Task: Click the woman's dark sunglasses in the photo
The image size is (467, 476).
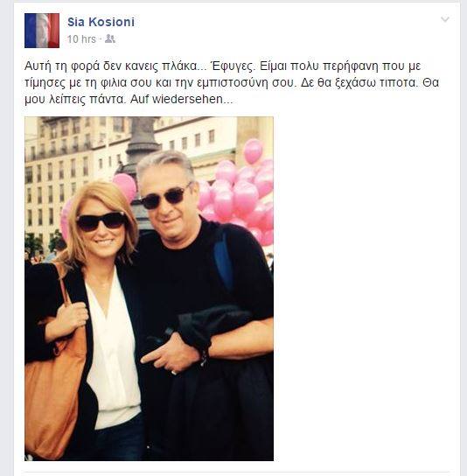Action: 101,221
